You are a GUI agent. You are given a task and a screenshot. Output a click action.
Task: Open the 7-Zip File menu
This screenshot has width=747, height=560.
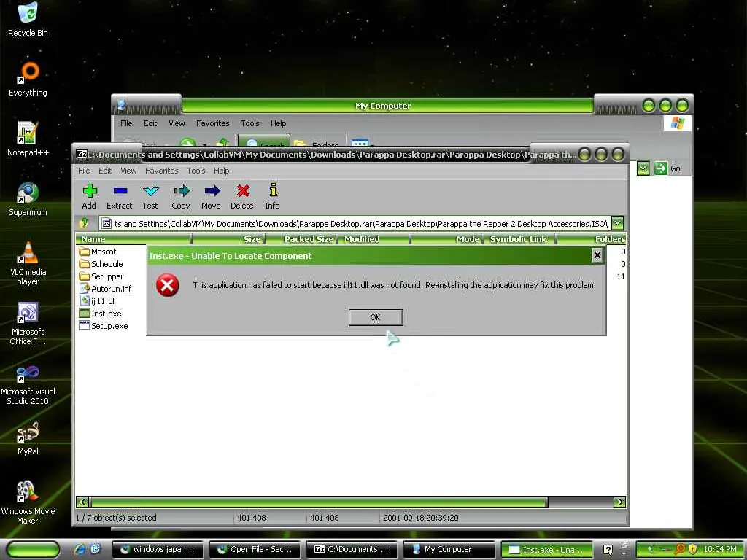[x=84, y=171]
